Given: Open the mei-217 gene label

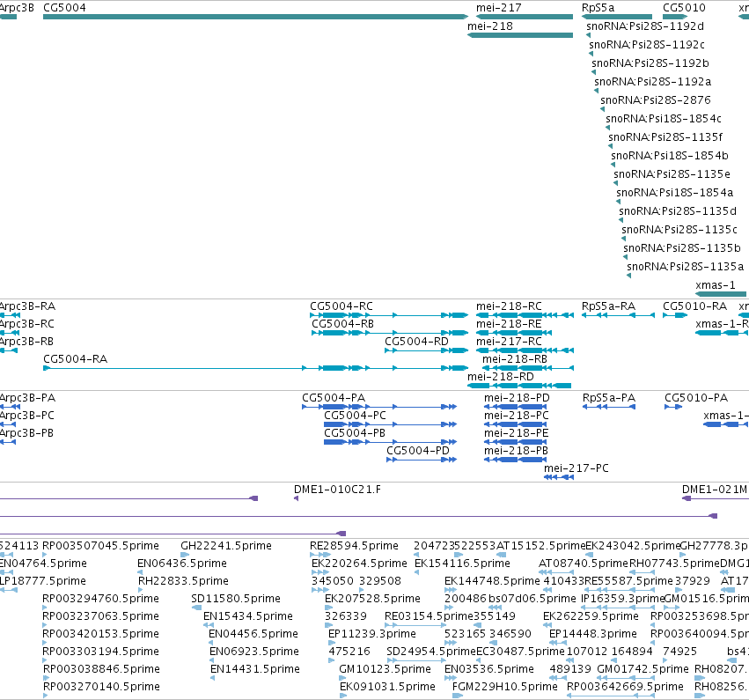Looking at the screenshot, I should point(499,8).
